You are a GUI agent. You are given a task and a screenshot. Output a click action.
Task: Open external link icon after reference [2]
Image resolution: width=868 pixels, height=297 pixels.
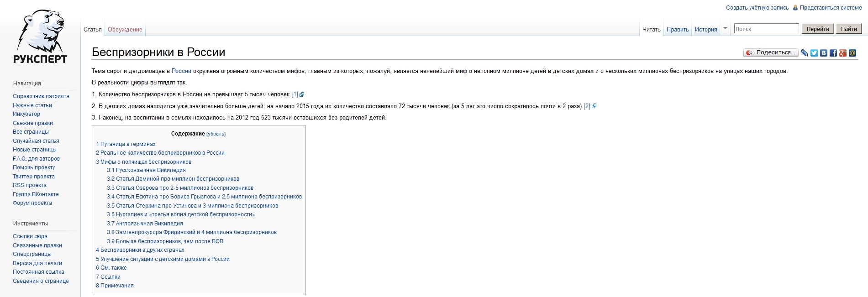click(x=594, y=106)
